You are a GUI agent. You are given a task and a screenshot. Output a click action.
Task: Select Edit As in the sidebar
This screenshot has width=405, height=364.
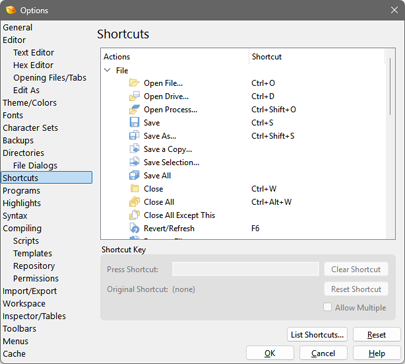tap(26, 90)
